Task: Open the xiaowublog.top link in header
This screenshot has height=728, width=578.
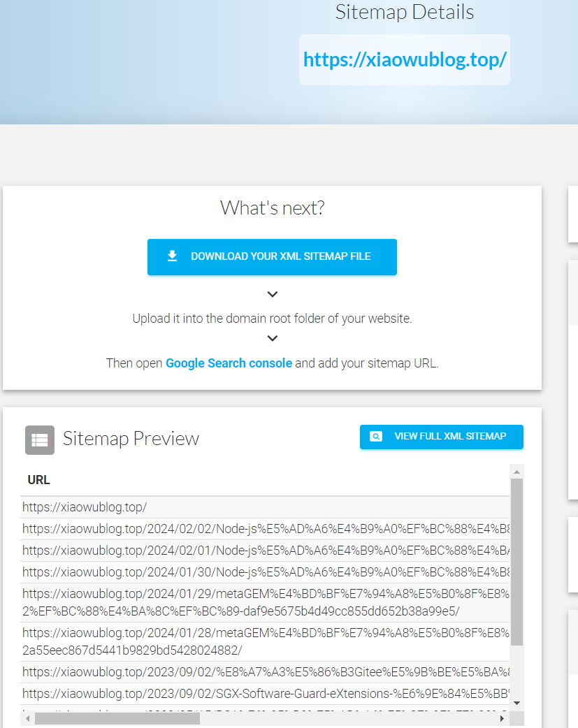Action: pos(405,60)
